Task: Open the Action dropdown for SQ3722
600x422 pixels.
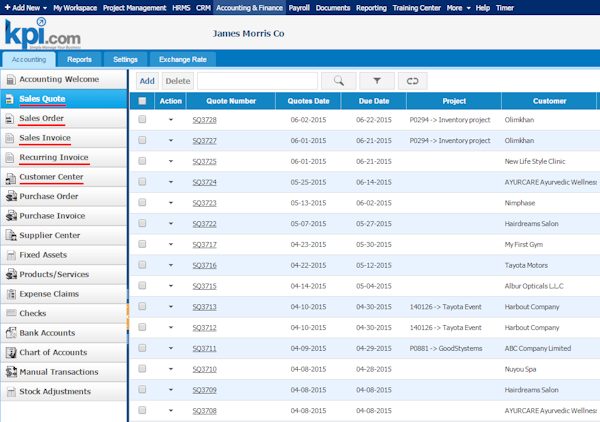Action: click(x=171, y=223)
